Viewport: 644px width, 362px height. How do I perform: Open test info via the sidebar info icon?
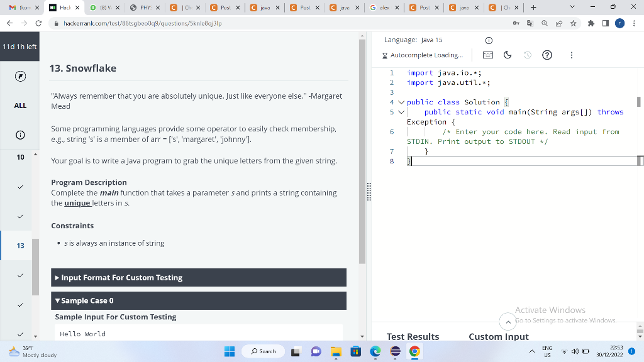pyautogui.click(x=19, y=134)
